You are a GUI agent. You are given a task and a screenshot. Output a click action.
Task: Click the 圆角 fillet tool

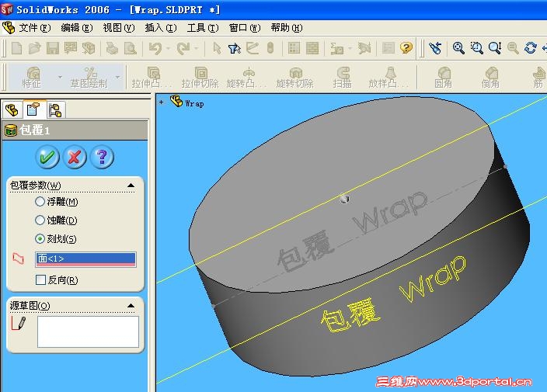coord(443,78)
